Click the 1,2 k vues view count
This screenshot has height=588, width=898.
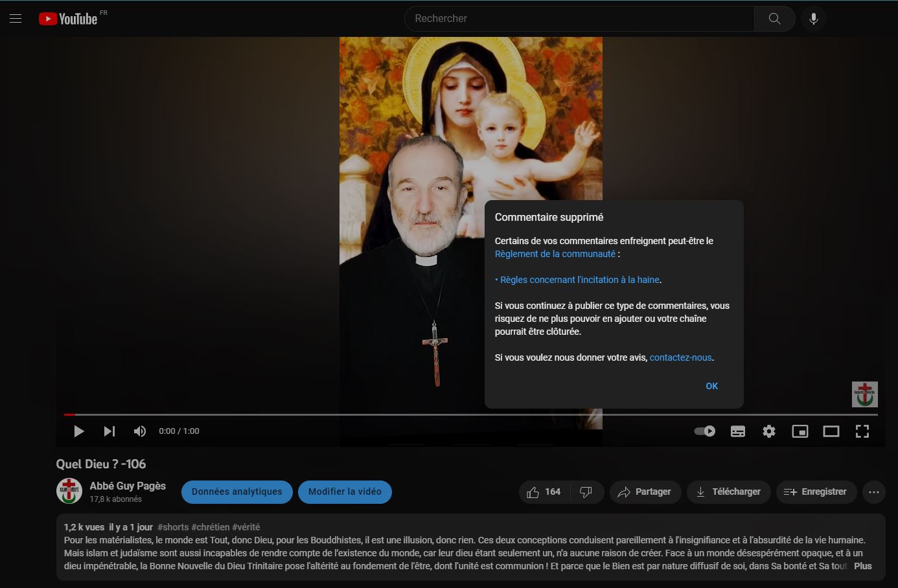point(84,527)
